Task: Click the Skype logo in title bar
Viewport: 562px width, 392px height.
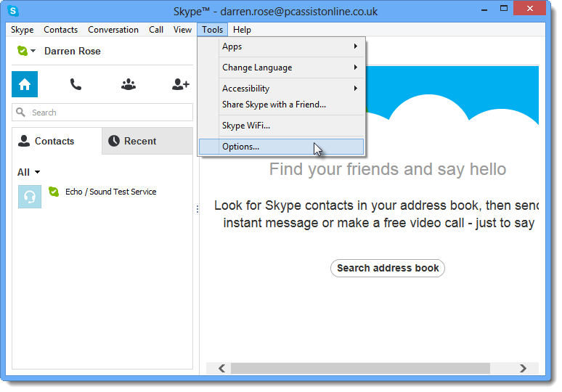Action: [13, 11]
